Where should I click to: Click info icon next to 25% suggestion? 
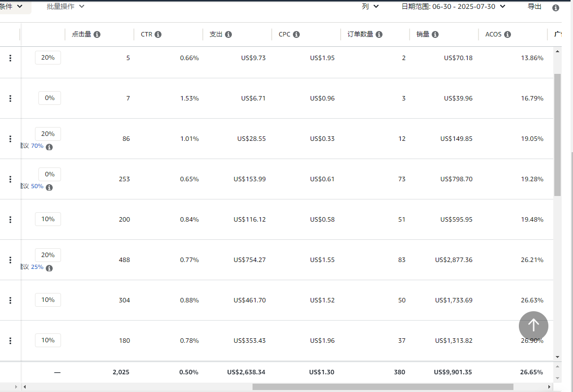click(49, 268)
